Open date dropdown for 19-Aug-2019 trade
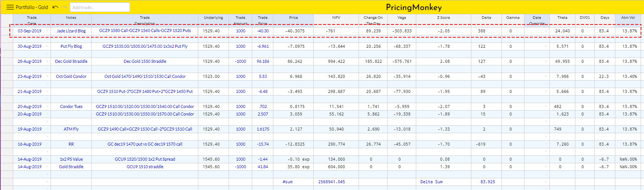 (x=47, y=129)
